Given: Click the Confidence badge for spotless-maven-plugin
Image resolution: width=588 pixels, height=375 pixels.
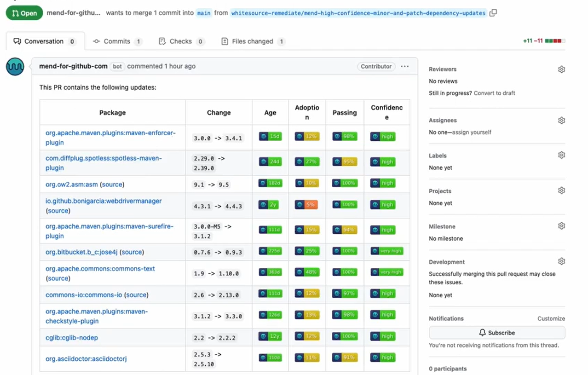Looking at the screenshot, I should pos(383,162).
